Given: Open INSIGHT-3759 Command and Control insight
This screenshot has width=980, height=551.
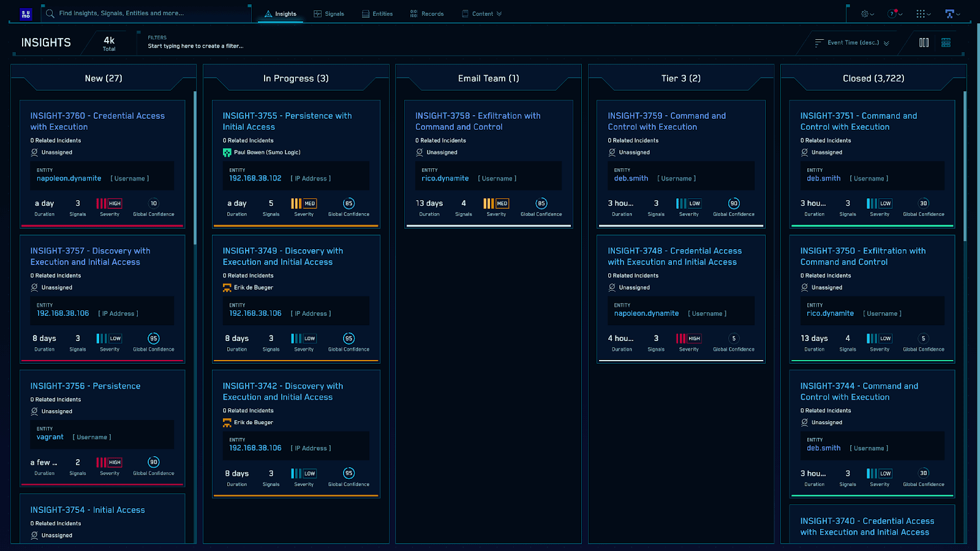Looking at the screenshot, I should point(666,121).
